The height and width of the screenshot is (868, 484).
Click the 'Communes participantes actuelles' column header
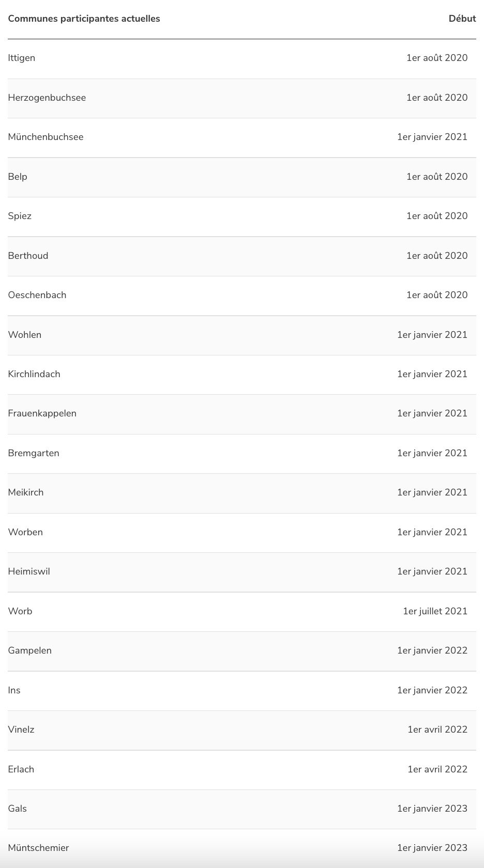pos(84,19)
